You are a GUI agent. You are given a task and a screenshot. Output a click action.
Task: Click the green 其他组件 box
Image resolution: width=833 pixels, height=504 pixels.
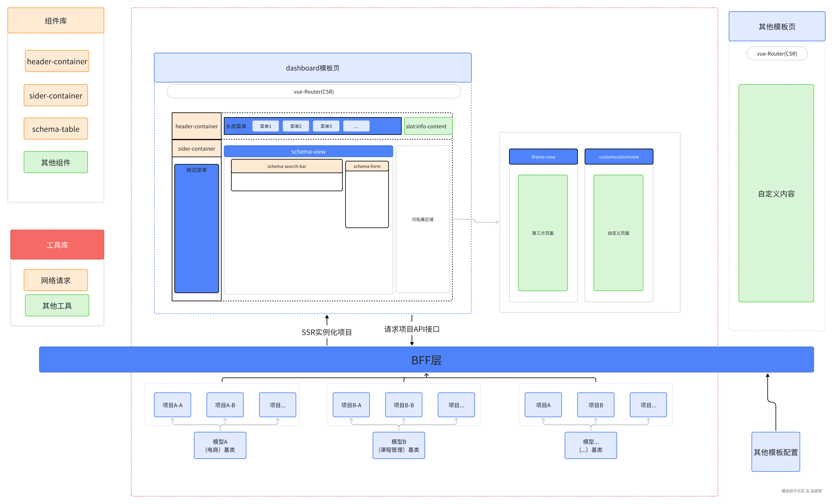click(56, 162)
